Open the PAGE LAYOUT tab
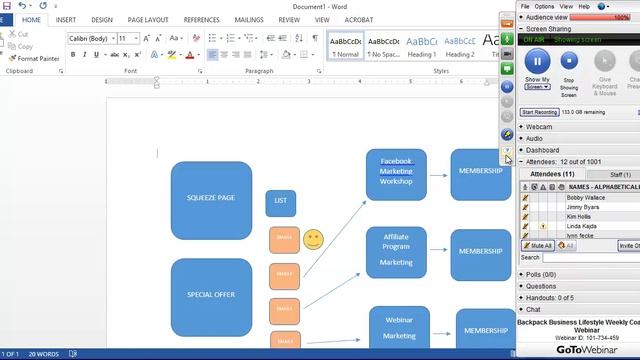This screenshot has height=360, width=640. click(x=148, y=20)
